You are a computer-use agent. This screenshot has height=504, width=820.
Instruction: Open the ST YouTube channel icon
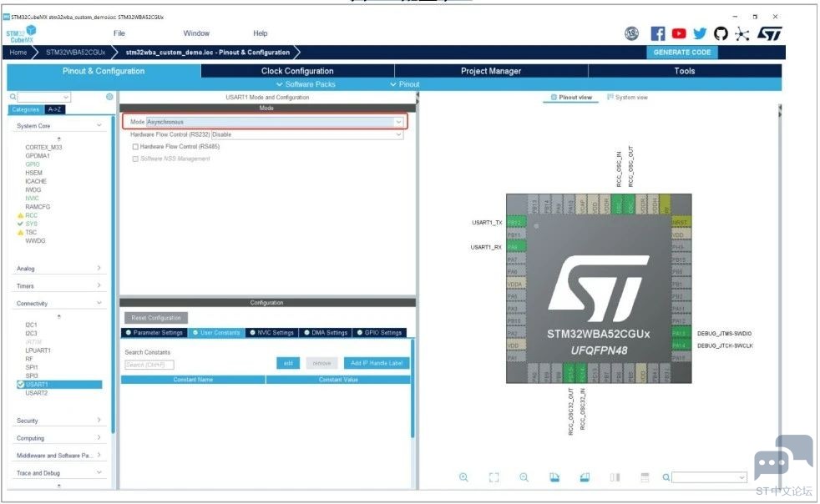pyautogui.click(x=679, y=34)
